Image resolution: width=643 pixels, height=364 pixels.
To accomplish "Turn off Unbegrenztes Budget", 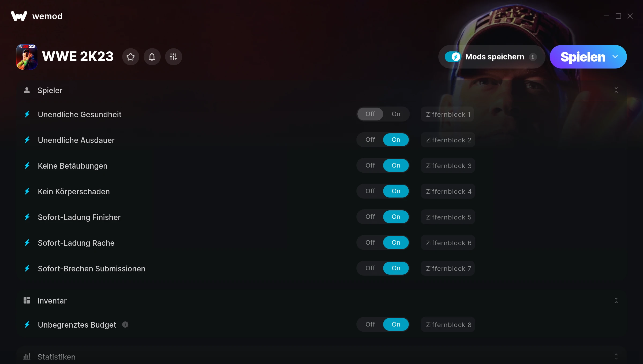I will coord(370,324).
